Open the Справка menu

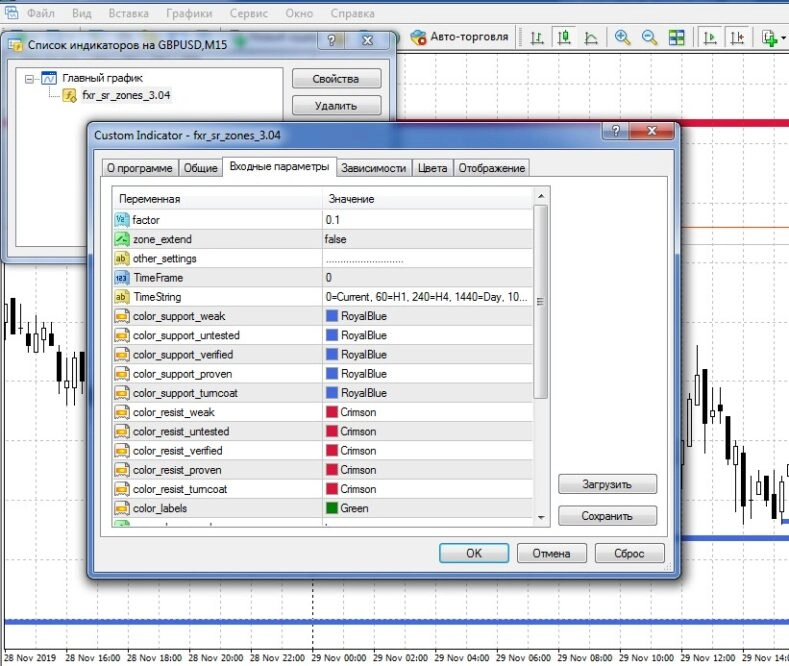pyautogui.click(x=352, y=13)
